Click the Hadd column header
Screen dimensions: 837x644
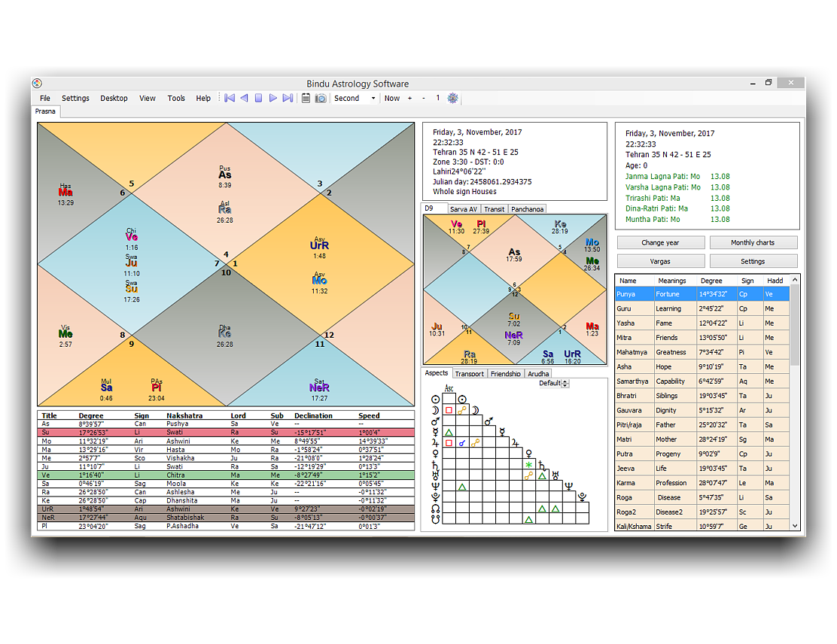pyautogui.click(x=775, y=281)
